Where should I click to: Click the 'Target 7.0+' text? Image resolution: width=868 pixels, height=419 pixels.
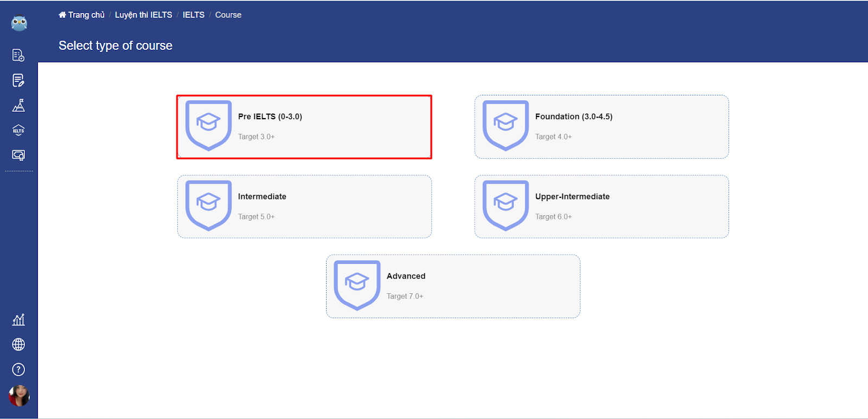pyautogui.click(x=405, y=296)
